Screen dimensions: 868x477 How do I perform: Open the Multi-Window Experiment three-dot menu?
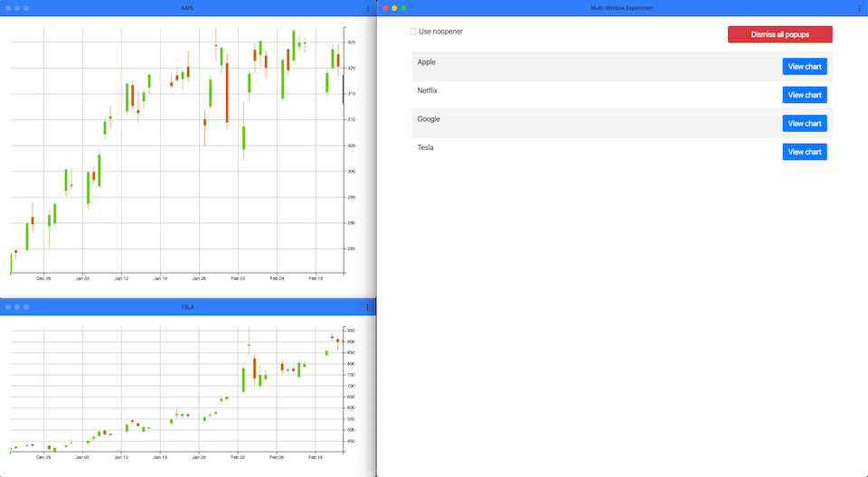859,8
